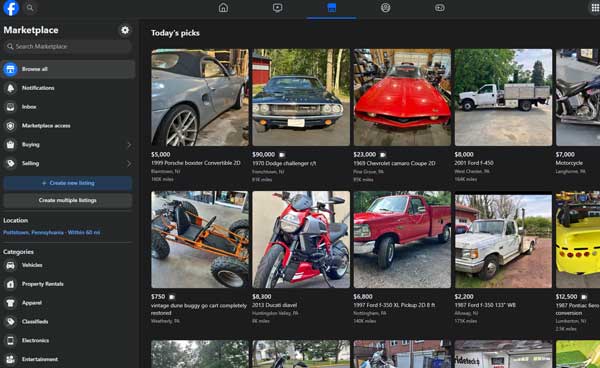Open Facebook search magnifier icon
This screenshot has width=600, height=368.
[x=30, y=8]
